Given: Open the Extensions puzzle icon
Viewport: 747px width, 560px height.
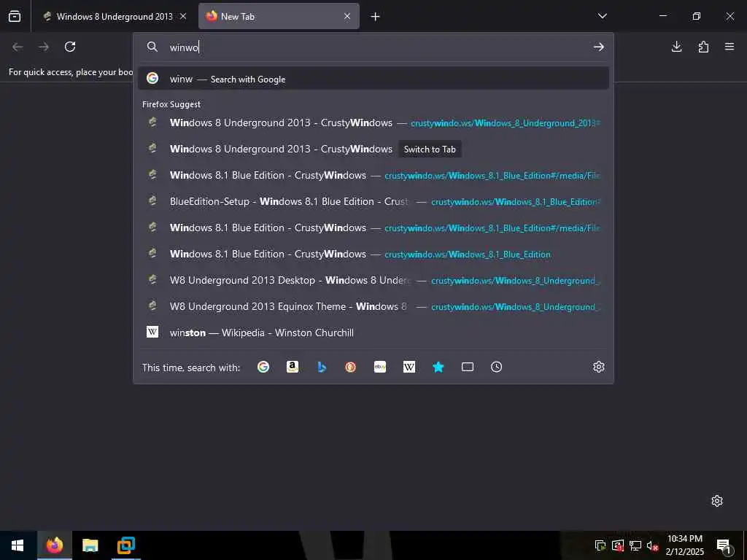Looking at the screenshot, I should coord(703,47).
